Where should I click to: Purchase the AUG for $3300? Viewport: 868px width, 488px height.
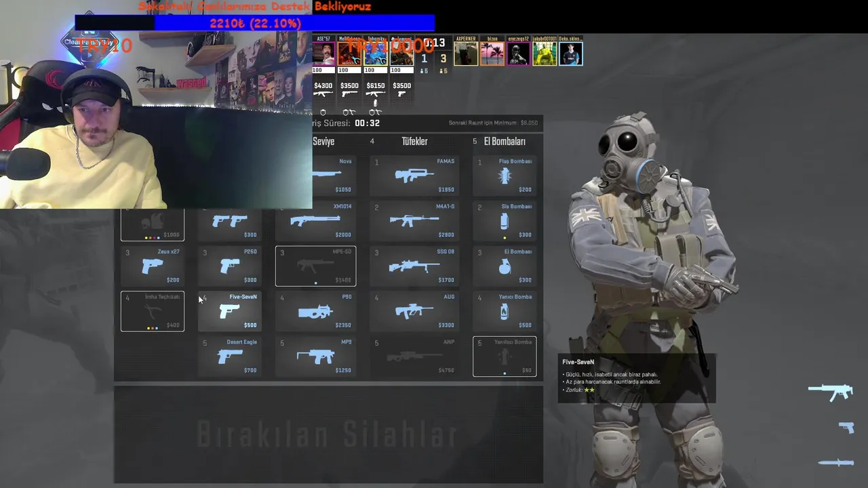(414, 312)
